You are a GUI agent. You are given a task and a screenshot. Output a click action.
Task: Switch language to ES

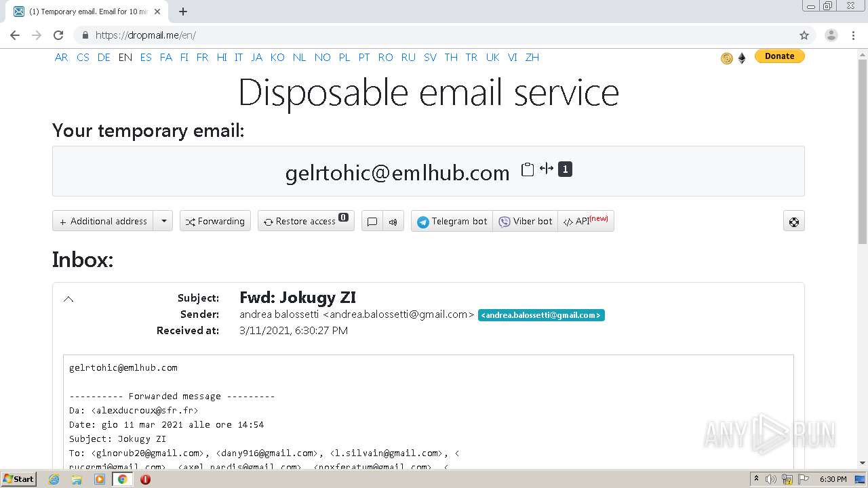146,58
